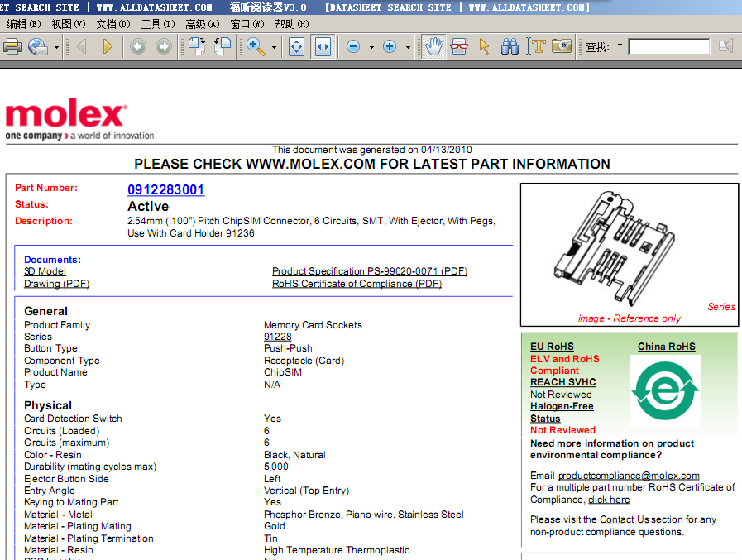Image resolution: width=742 pixels, height=560 pixels.
Task: Open the zoom out dropdown arrow
Action: (x=371, y=47)
